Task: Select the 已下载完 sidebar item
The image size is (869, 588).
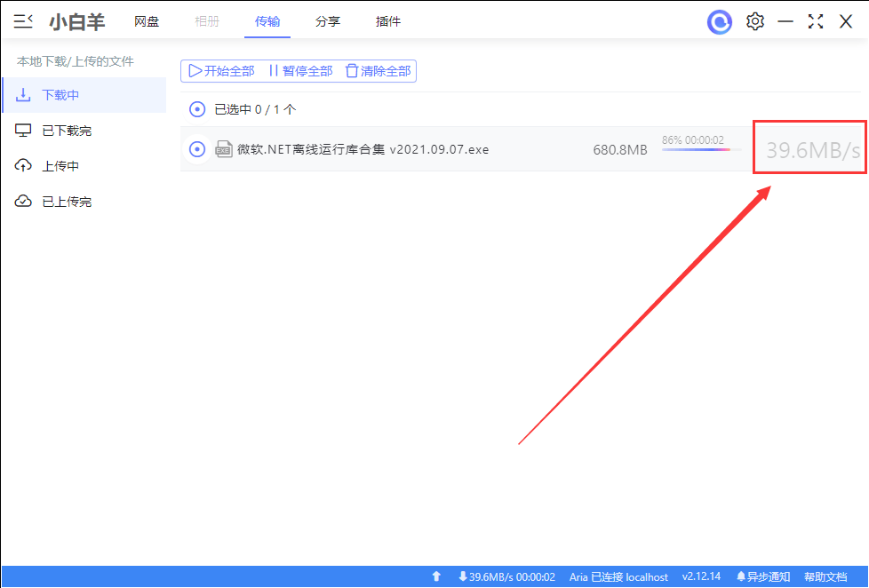Action: (x=84, y=131)
